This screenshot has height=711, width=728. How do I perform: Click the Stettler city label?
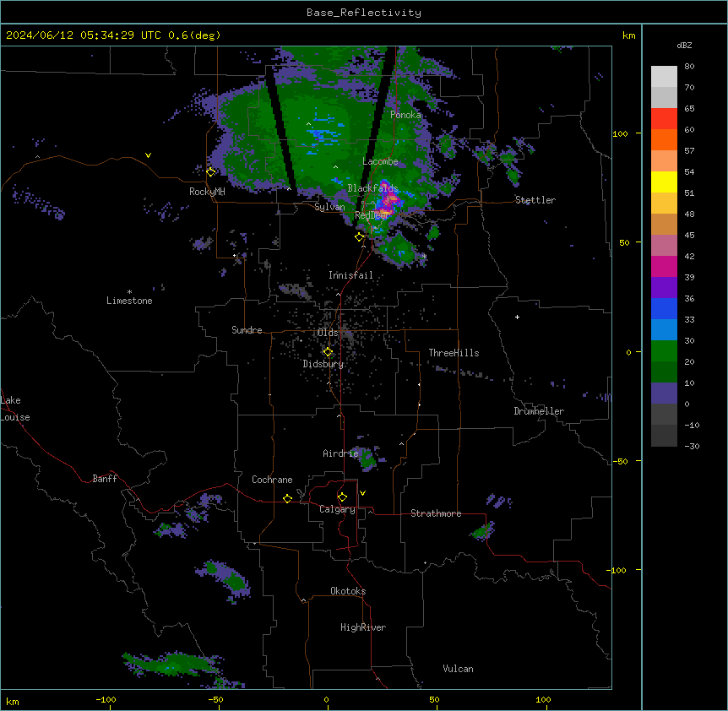tap(535, 200)
